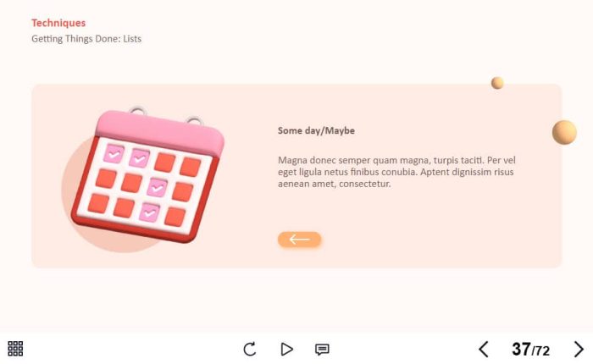593x364 pixels.
Task: Click the Some day/Maybe title
Action: 316,130
